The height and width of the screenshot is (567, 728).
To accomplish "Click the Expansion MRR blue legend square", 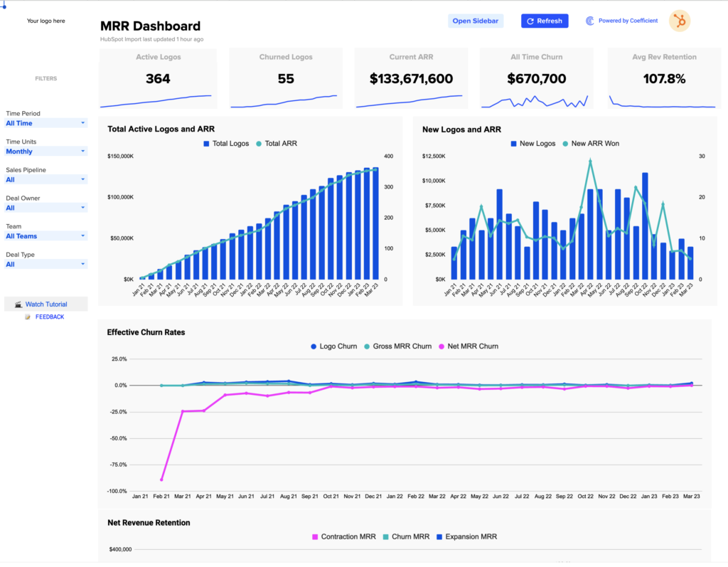I will coord(439,537).
